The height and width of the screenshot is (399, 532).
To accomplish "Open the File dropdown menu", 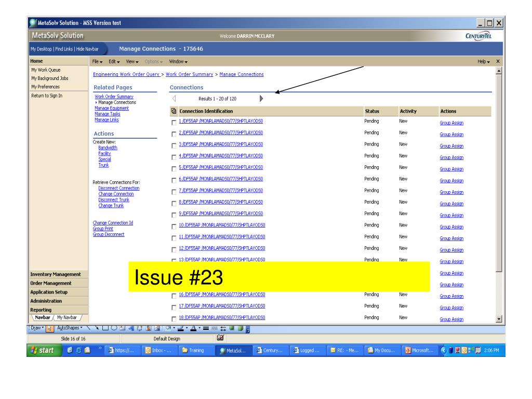I will (97, 61).
